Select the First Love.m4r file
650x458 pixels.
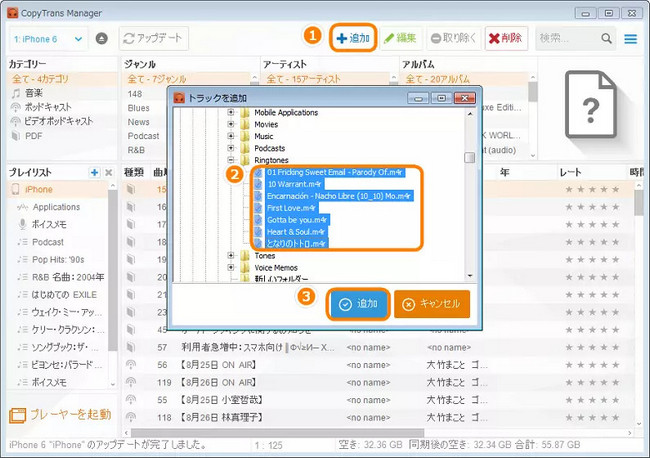pyautogui.click(x=291, y=208)
